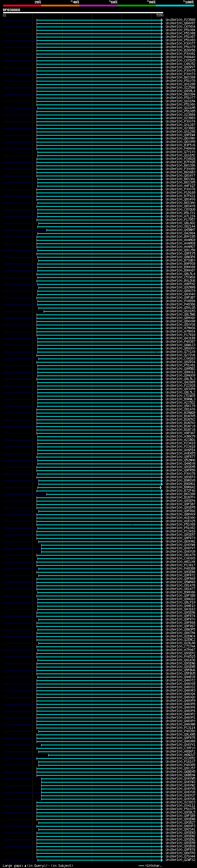Select hit UniRef100_P30074
Image resolution: width=197 pixels, height=868 pixels.
click(180, 121)
